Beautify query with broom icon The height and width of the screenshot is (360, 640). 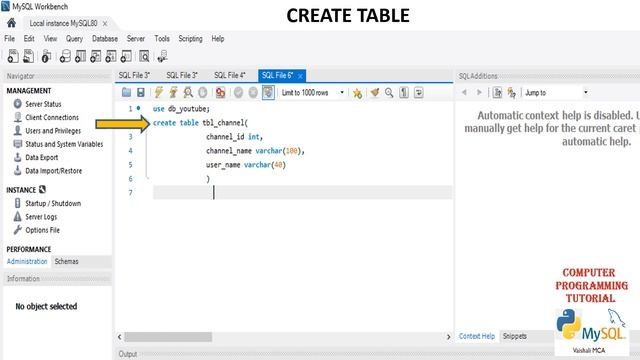375,93
